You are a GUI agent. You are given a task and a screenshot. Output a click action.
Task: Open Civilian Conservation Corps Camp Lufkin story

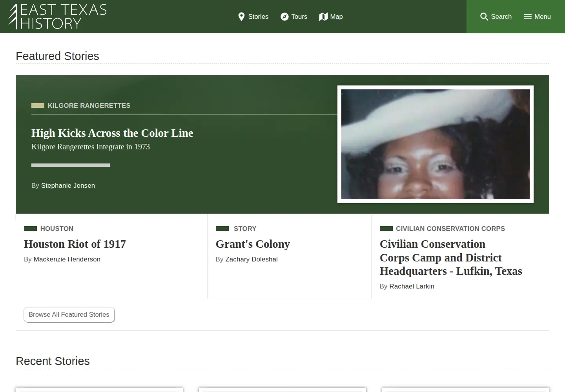451,258
